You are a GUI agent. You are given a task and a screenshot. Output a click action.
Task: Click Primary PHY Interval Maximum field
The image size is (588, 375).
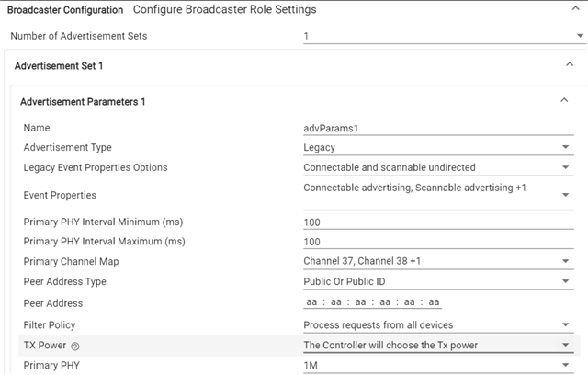click(x=437, y=242)
